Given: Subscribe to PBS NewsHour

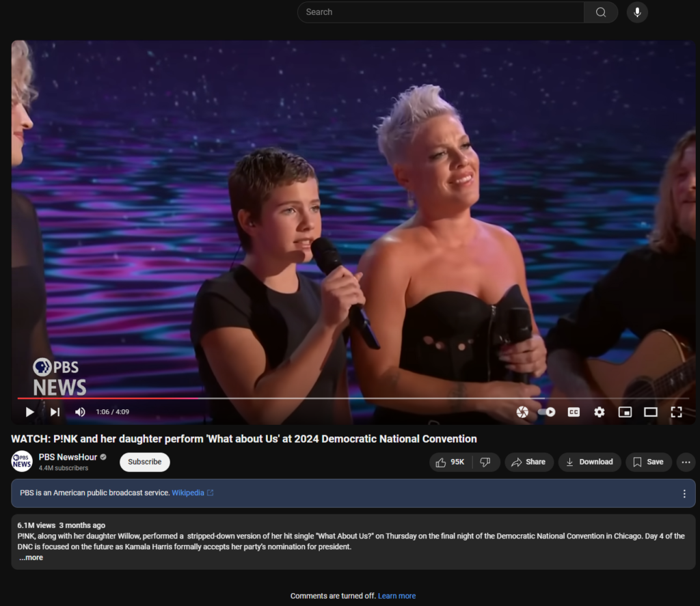Looking at the screenshot, I should 145,462.
